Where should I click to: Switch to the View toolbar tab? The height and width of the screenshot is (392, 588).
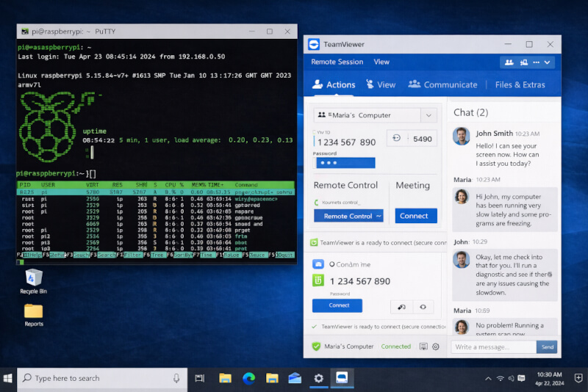(x=381, y=84)
